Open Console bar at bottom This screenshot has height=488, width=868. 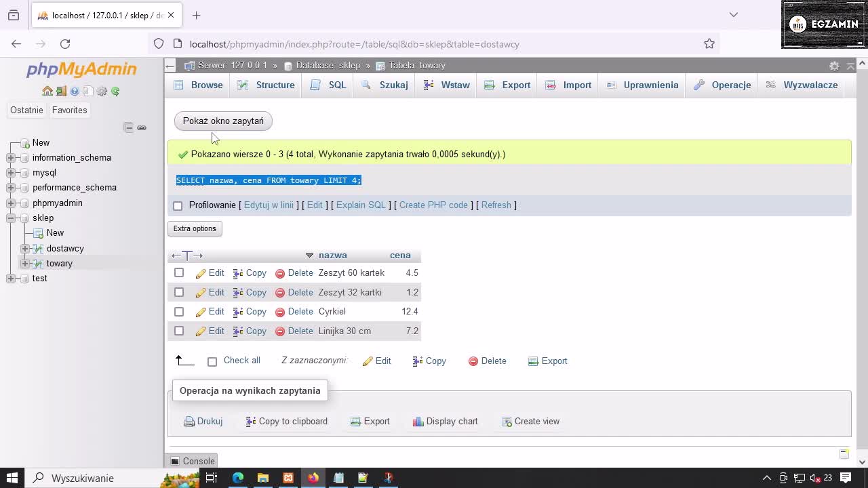[193, 461]
